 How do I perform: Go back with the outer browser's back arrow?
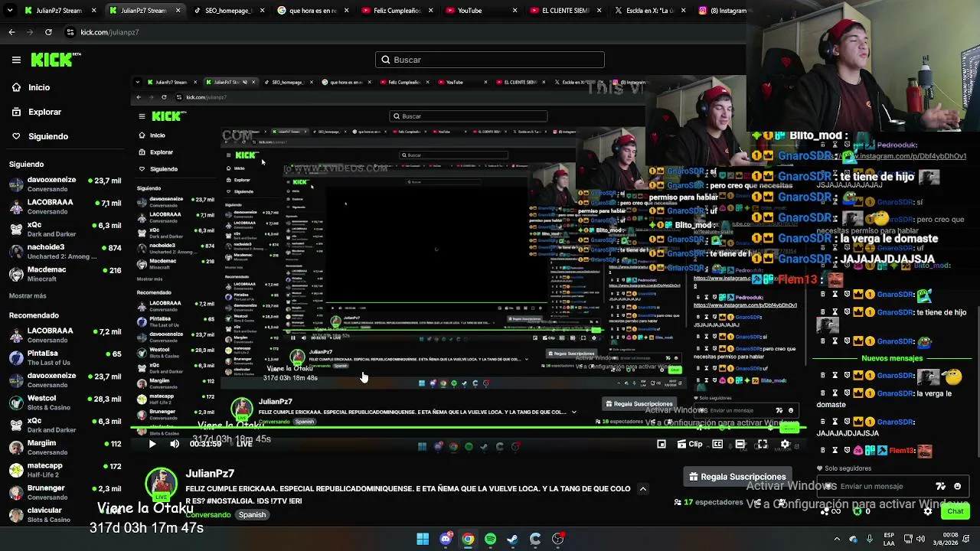tap(11, 32)
